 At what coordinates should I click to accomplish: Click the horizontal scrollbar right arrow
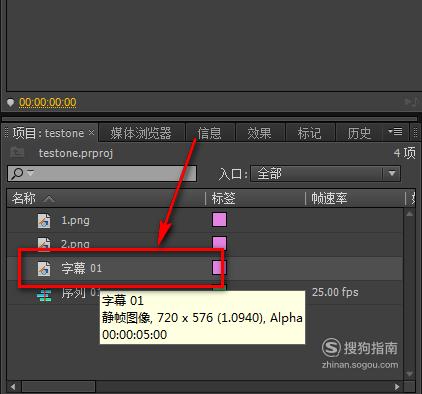[397, 387]
